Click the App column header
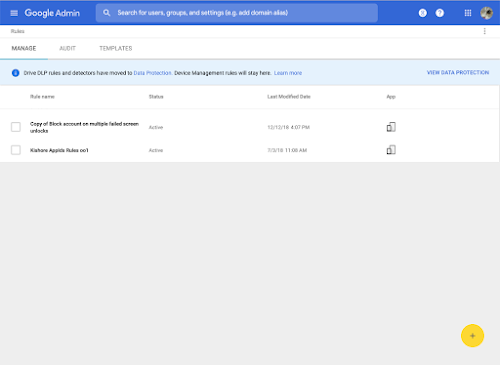500x365 pixels. coord(391,97)
